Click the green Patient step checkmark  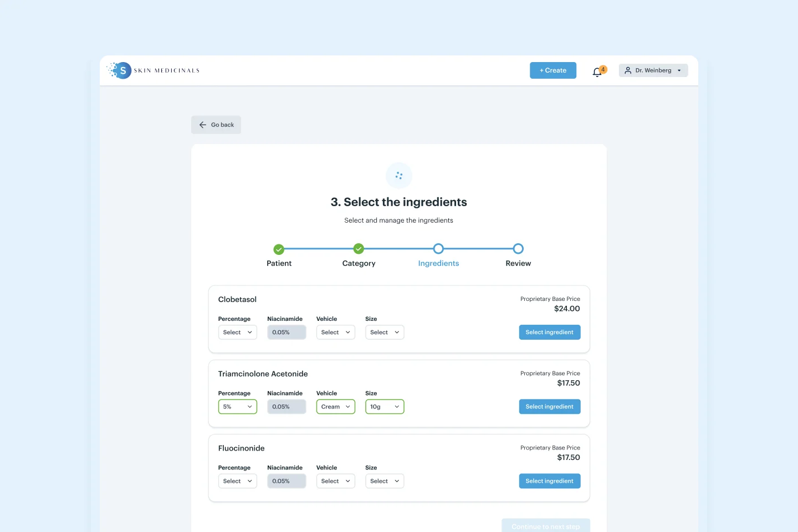[279, 249]
